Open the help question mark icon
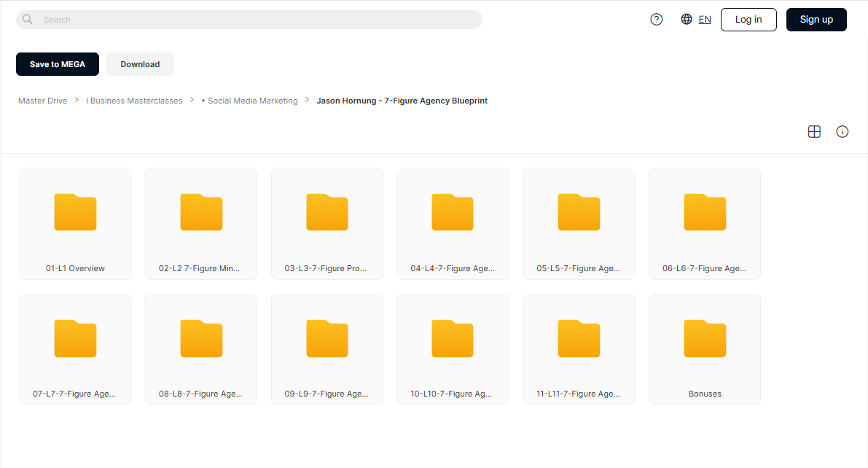This screenshot has width=868, height=468. click(657, 20)
